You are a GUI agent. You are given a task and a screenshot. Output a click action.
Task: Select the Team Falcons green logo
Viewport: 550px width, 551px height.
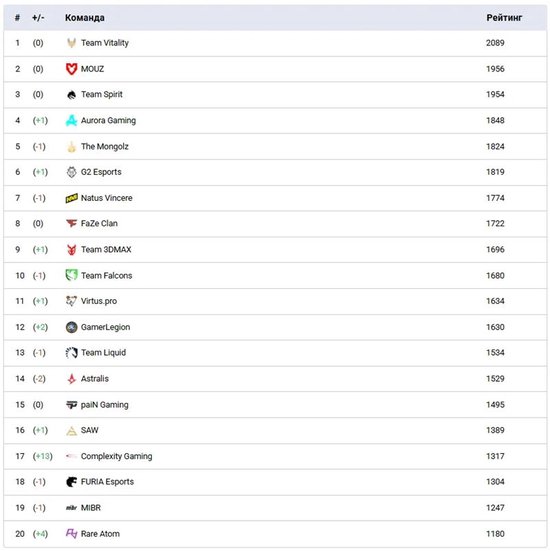pyautogui.click(x=71, y=275)
